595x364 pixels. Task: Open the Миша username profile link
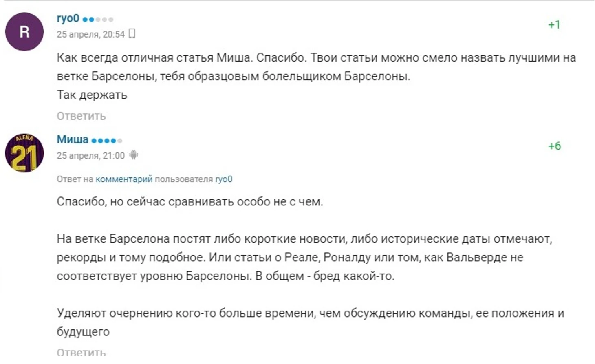(x=73, y=139)
